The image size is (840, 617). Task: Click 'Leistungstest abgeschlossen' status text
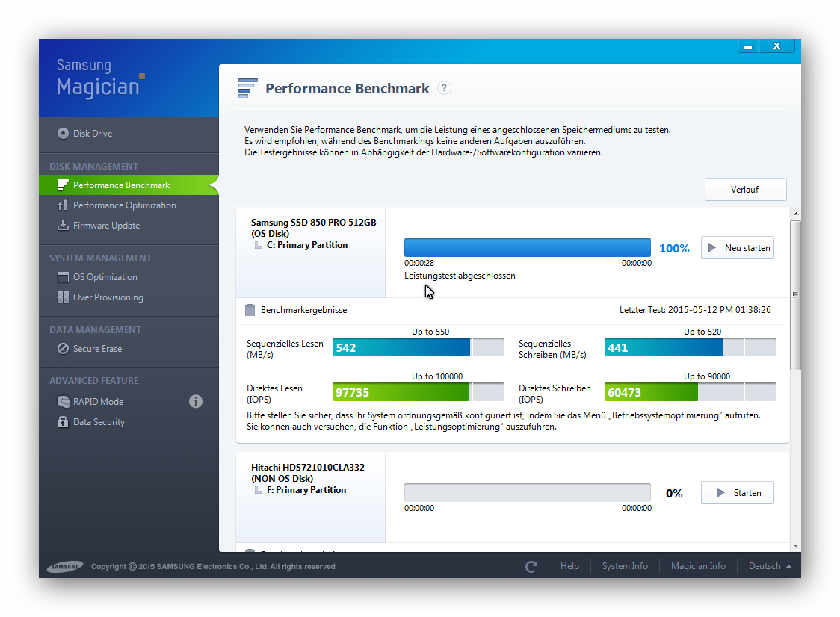coord(460,276)
